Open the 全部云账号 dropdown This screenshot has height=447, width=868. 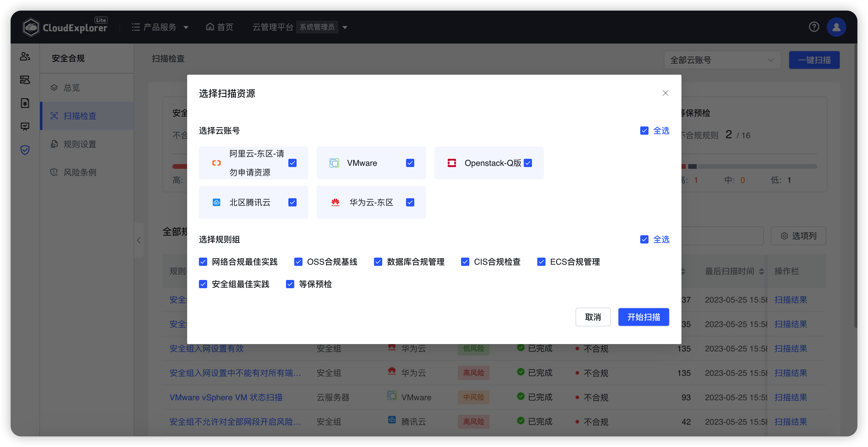(722, 60)
